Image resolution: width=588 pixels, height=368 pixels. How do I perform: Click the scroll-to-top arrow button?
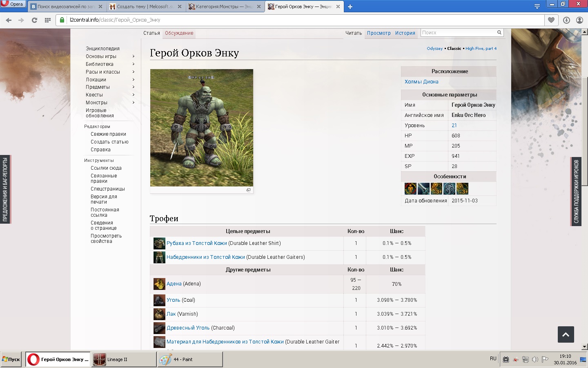566,334
